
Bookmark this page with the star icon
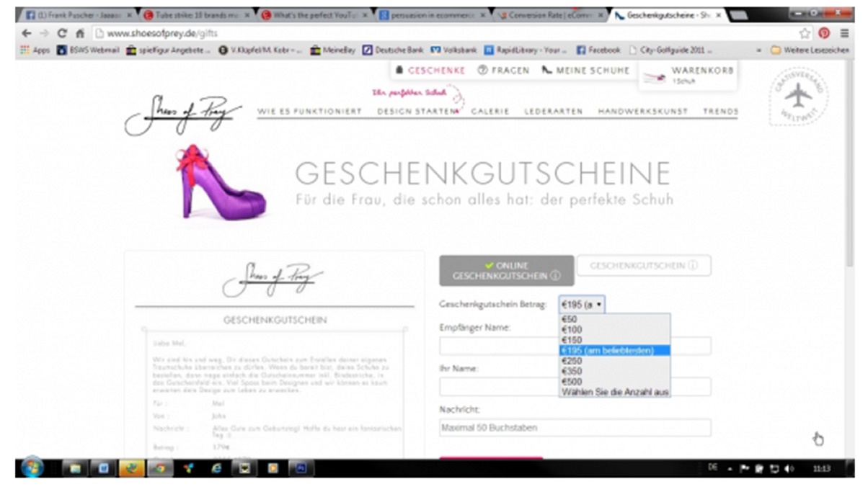click(805, 33)
